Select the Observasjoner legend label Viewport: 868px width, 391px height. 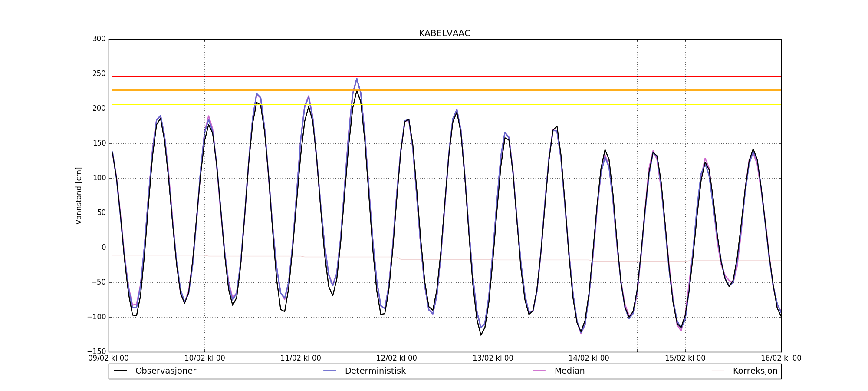[x=166, y=371]
